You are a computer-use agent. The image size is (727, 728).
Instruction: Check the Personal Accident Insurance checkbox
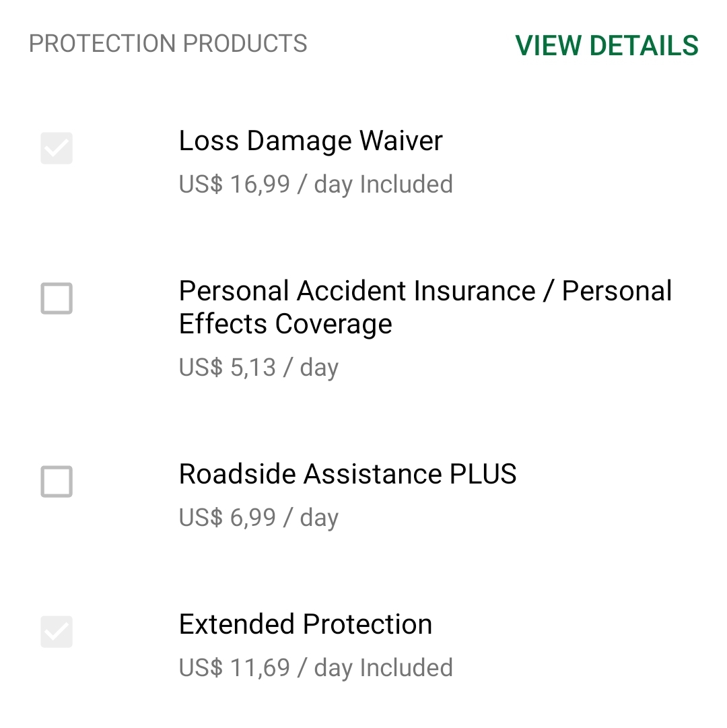click(57, 298)
